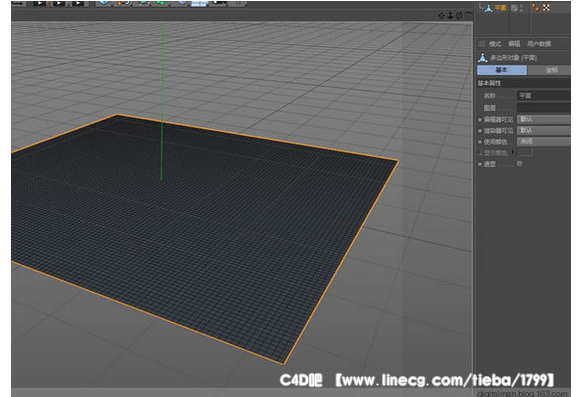Click the viewport move camera icon
580x397 pixels.
click(x=441, y=16)
